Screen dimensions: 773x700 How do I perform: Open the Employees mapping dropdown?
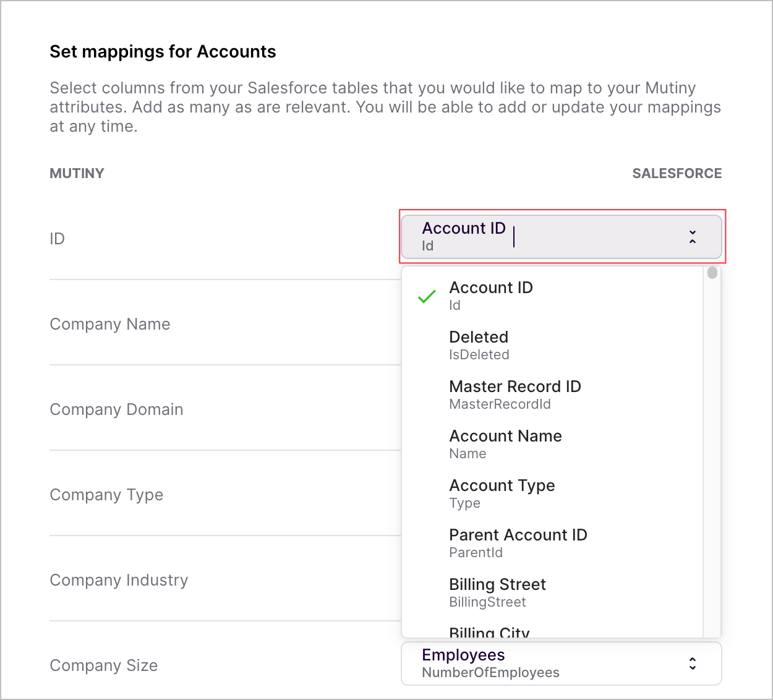pyautogui.click(x=557, y=664)
